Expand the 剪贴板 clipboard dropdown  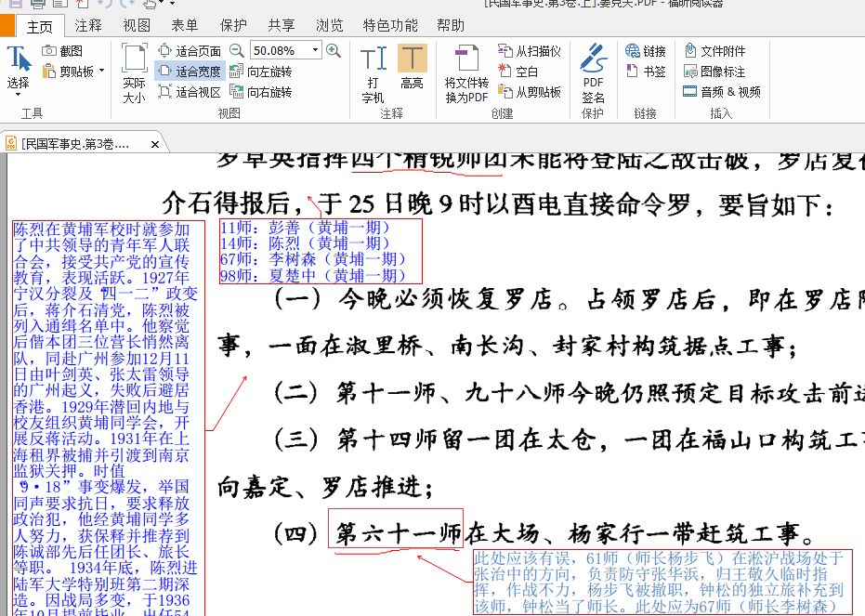click(x=101, y=71)
